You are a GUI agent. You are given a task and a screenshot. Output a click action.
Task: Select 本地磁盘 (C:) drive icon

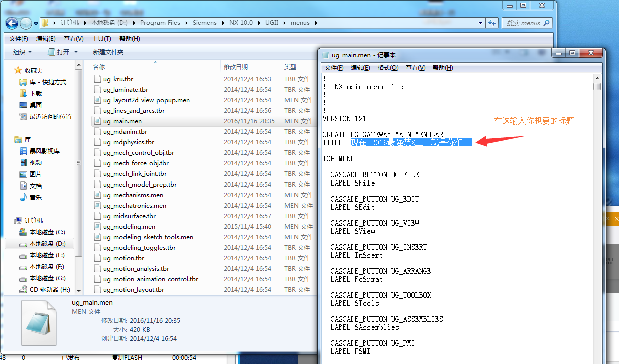click(x=23, y=232)
